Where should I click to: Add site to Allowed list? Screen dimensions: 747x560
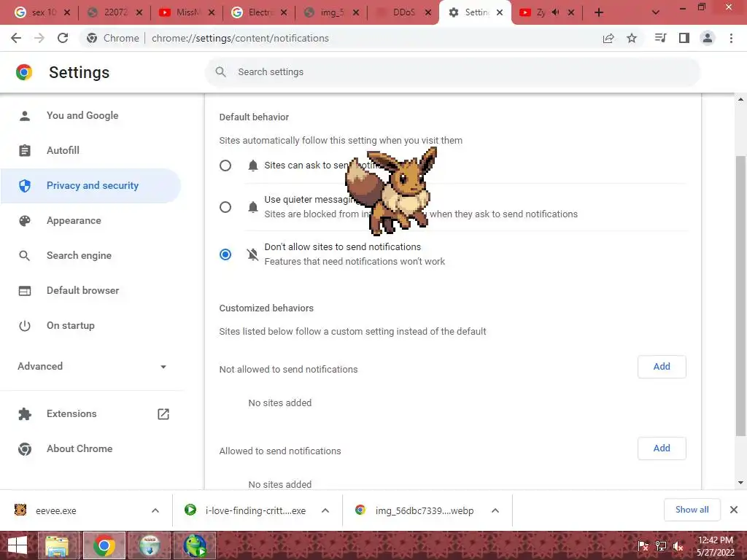[662, 448]
